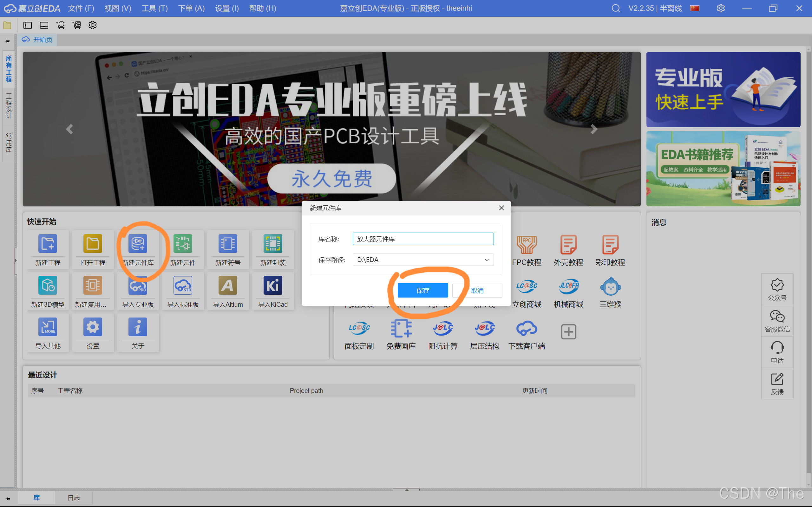Click the language flag selector in title bar

695,8
